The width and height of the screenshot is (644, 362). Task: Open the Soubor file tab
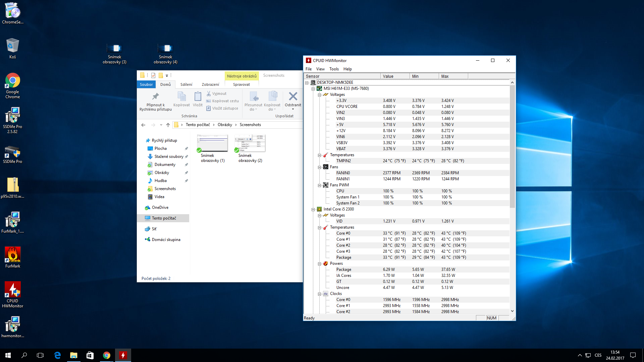point(146,84)
